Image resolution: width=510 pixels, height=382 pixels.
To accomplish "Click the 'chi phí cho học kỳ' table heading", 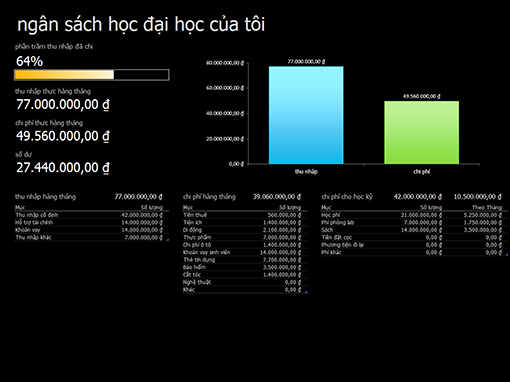I will [x=347, y=197].
